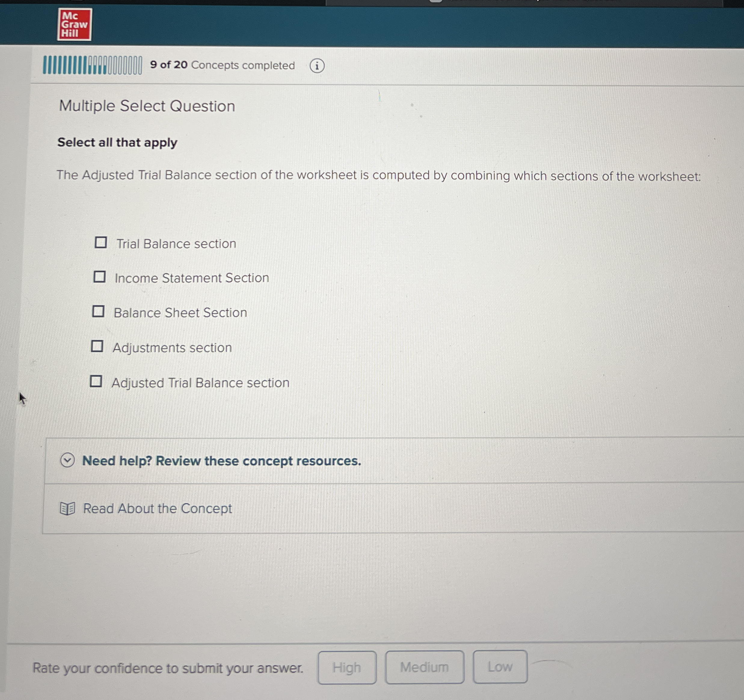744x700 pixels.
Task: Check the Trial Balance section option
Action: pyautogui.click(x=100, y=243)
